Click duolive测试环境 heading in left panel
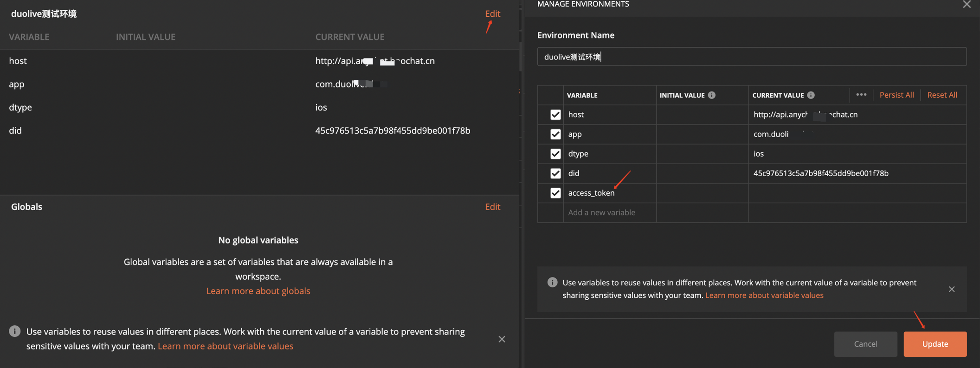This screenshot has width=980, height=368. tap(44, 13)
